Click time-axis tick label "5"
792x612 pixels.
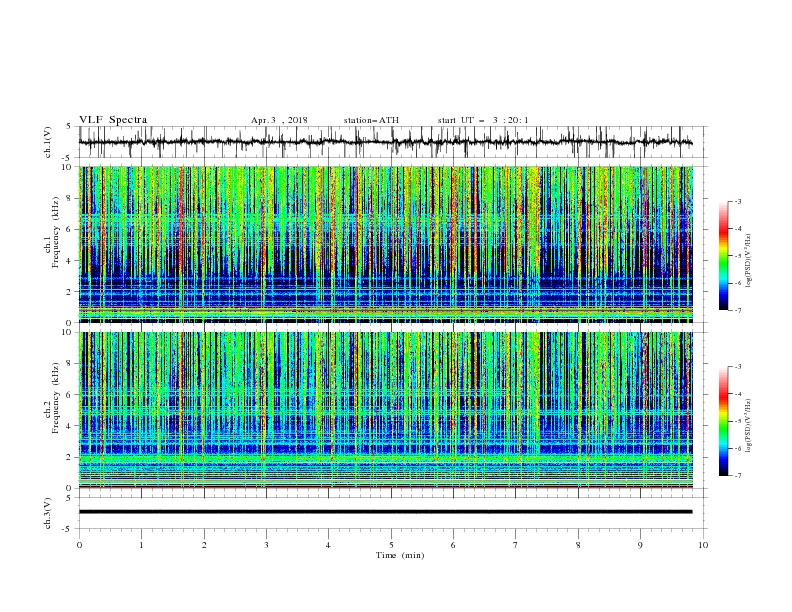391,545
